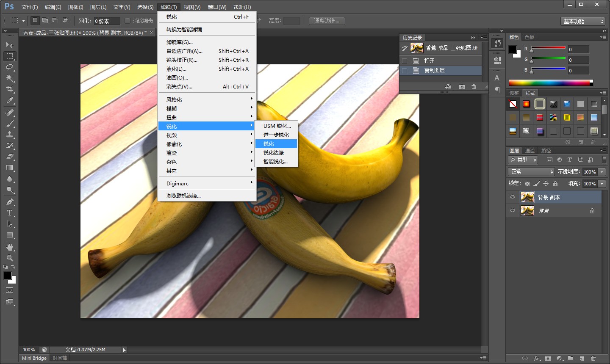Image resolution: width=610 pixels, height=364 pixels.
Task: Toggle lock all icon in Layers
Action: point(555,184)
